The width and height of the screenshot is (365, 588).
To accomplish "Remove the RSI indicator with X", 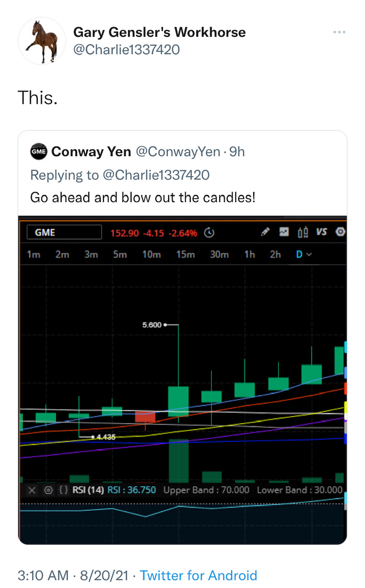I will click(32, 490).
